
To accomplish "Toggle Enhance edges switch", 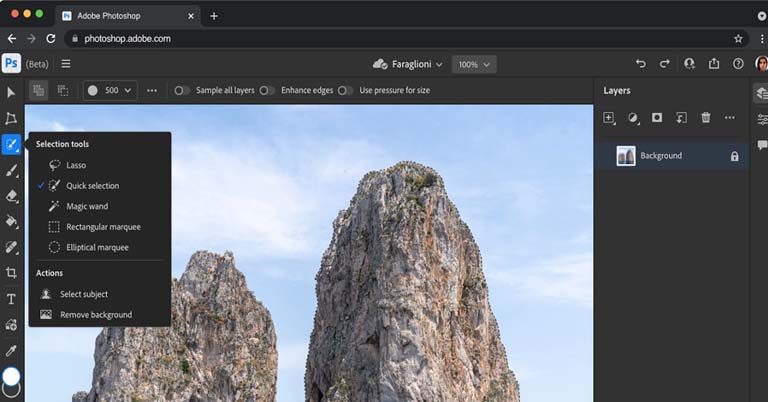I will 267,90.
